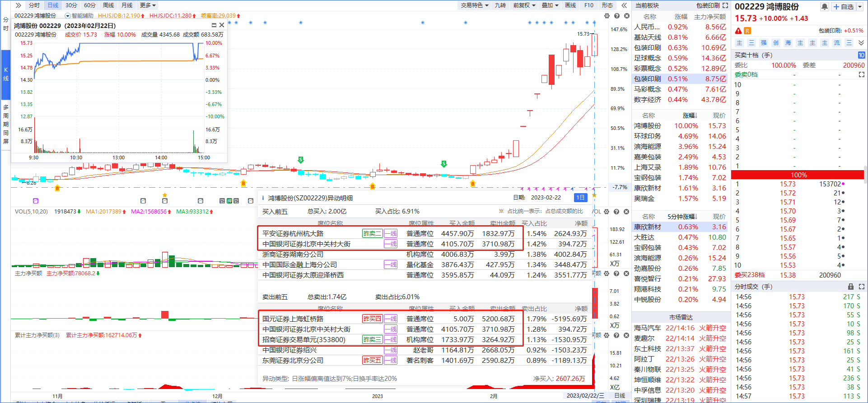
Task: Click the price alert bell icon
Action: click(x=825, y=6)
